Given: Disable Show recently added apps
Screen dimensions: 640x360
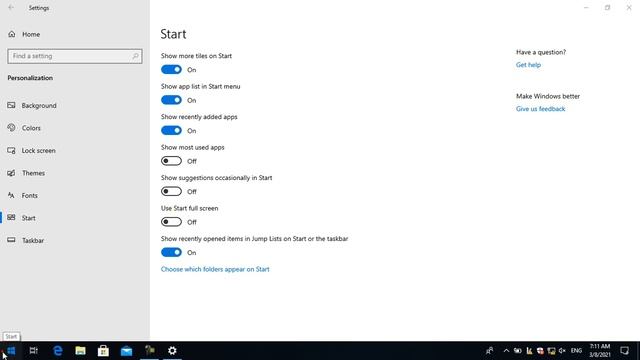Looking at the screenshot, I should click(x=171, y=131).
